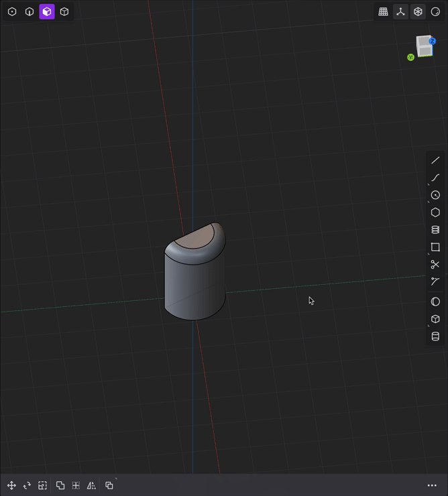Image resolution: width=448 pixels, height=496 pixels.
Task: Switch to solid selection mode
Action: coord(64,11)
